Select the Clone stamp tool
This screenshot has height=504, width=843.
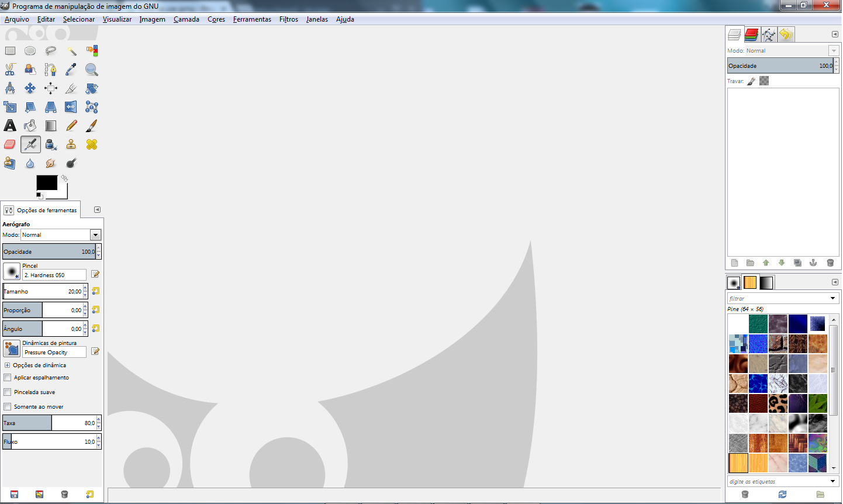click(x=71, y=144)
